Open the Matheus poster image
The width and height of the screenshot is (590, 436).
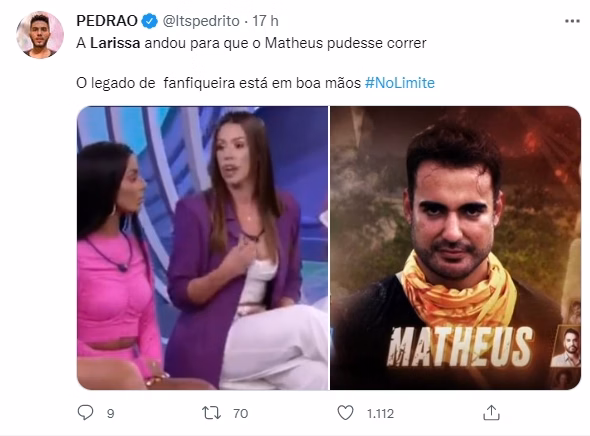pos(456,248)
